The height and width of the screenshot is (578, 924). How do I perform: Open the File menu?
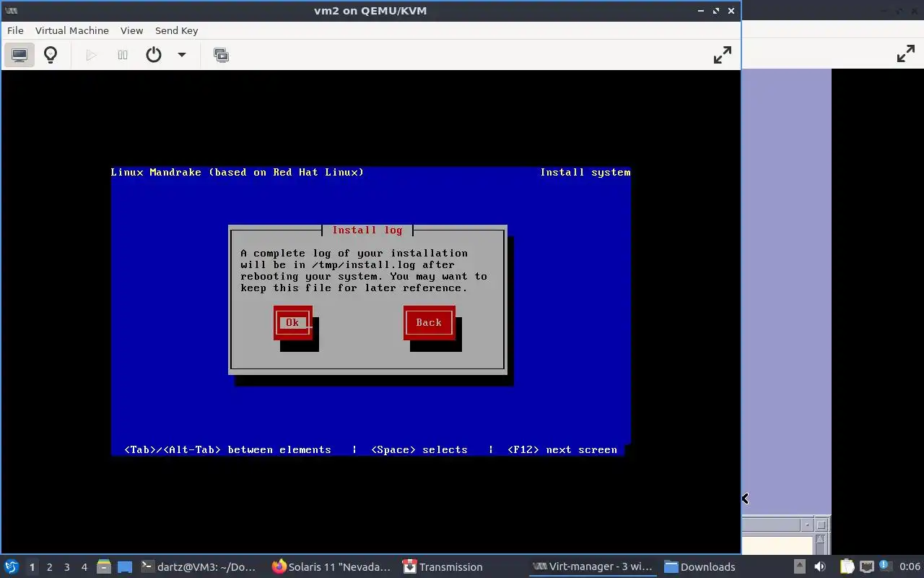pyautogui.click(x=15, y=30)
